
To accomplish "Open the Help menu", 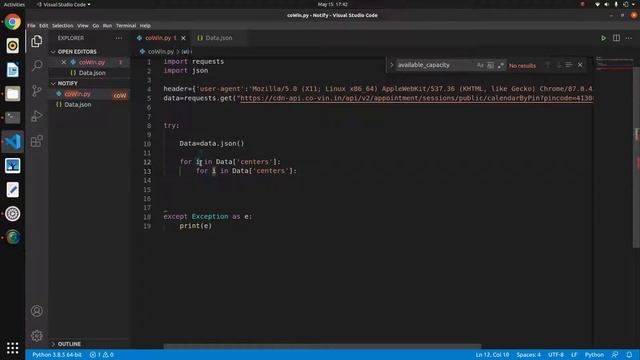I will click(145, 26).
